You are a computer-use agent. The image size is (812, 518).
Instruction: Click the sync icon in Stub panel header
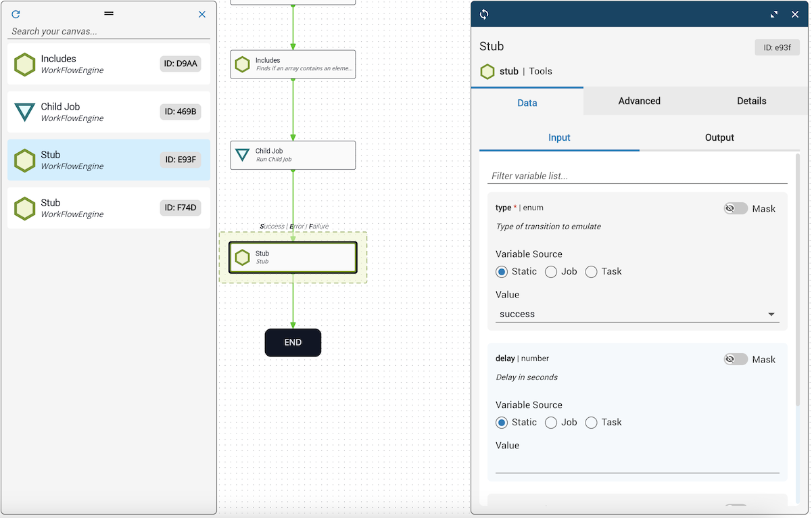[x=484, y=14]
